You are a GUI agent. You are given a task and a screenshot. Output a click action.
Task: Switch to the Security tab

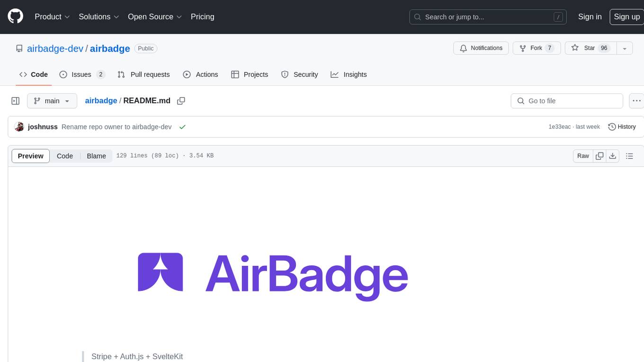click(x=299, y=74)
